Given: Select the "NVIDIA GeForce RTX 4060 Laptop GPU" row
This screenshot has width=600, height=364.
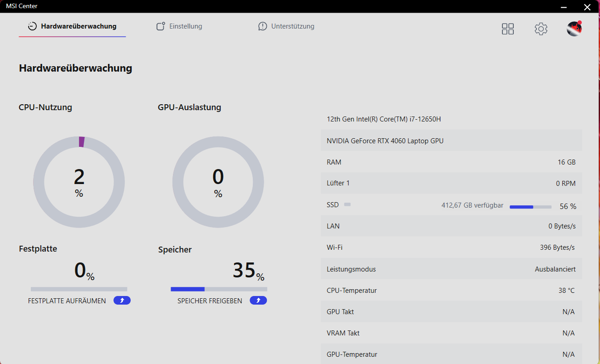Looking at the screenshot, I should [451, 141].
